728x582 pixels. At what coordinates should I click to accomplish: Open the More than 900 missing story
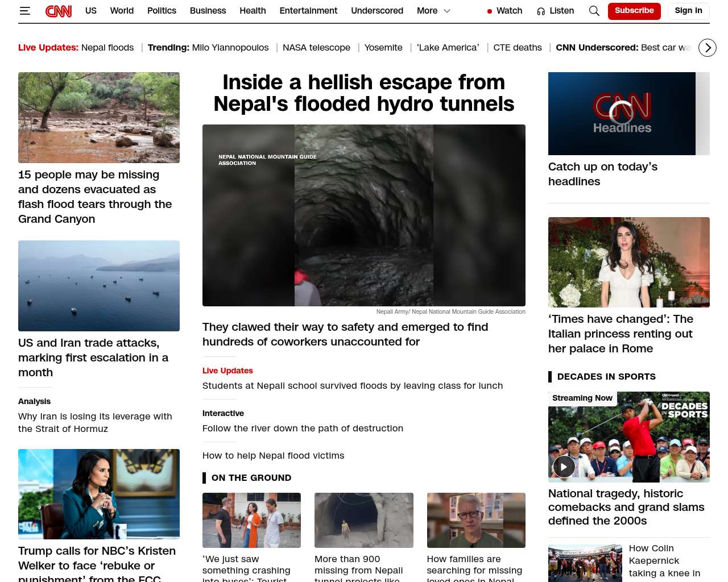click(x=359, y=568)
